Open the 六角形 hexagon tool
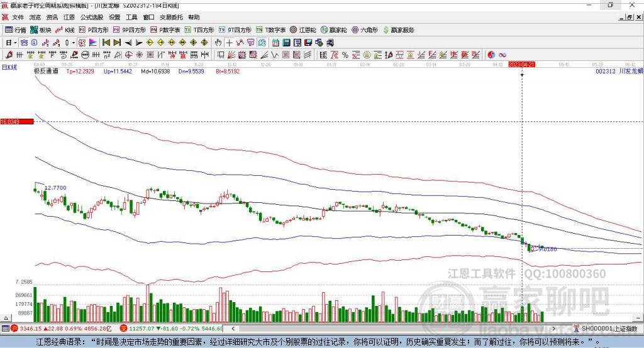644x348 pixels. [365, 30]
